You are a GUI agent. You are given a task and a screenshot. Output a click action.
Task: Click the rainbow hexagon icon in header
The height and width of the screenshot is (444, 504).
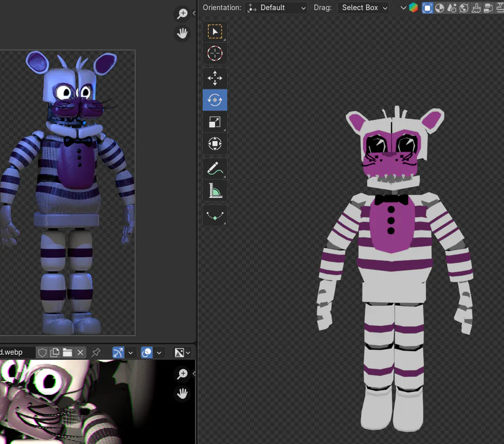[413, 8]
